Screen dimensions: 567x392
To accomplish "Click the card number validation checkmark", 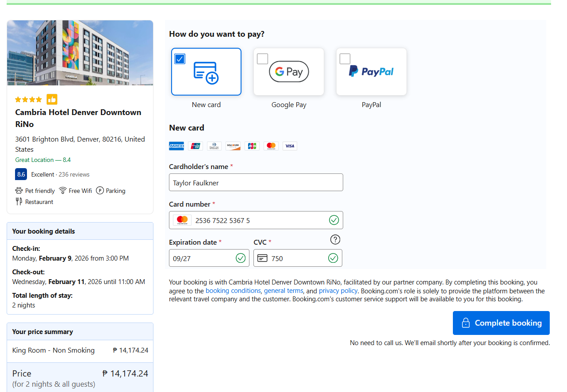I will click(334, 220).
